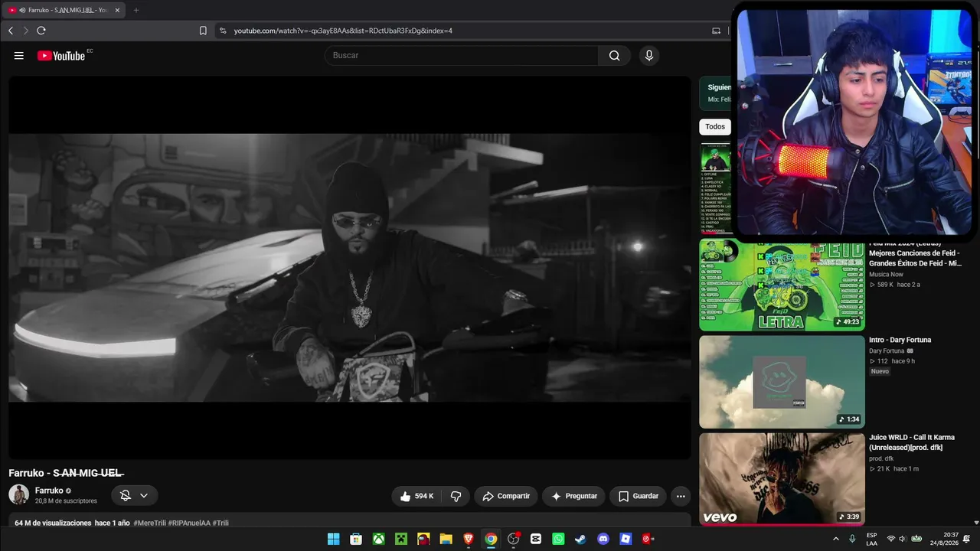This screenshot has width=980, height=551.
Task: Start voice search with the microphone
Action: [x=649, y=55]
